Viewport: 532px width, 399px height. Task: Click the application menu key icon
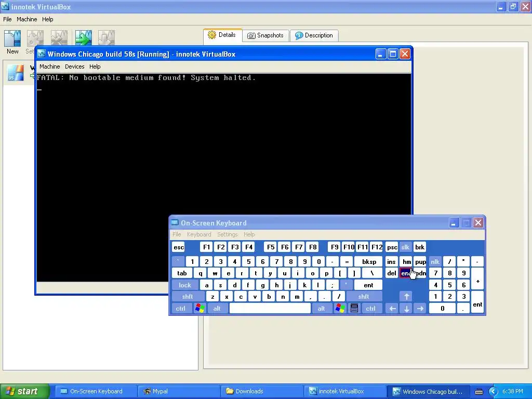pyautogui.click(x=354, y=309)
